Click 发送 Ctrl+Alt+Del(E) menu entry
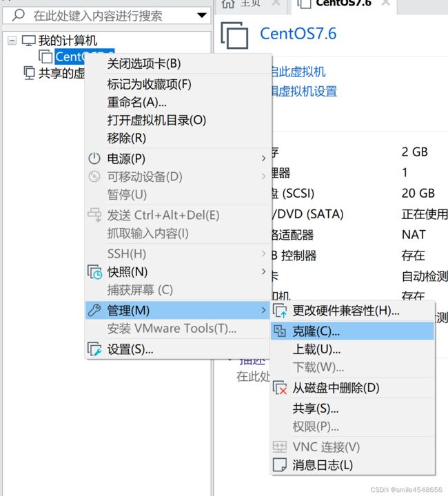This screenshot has height=496, width=448. pos(178,215)
